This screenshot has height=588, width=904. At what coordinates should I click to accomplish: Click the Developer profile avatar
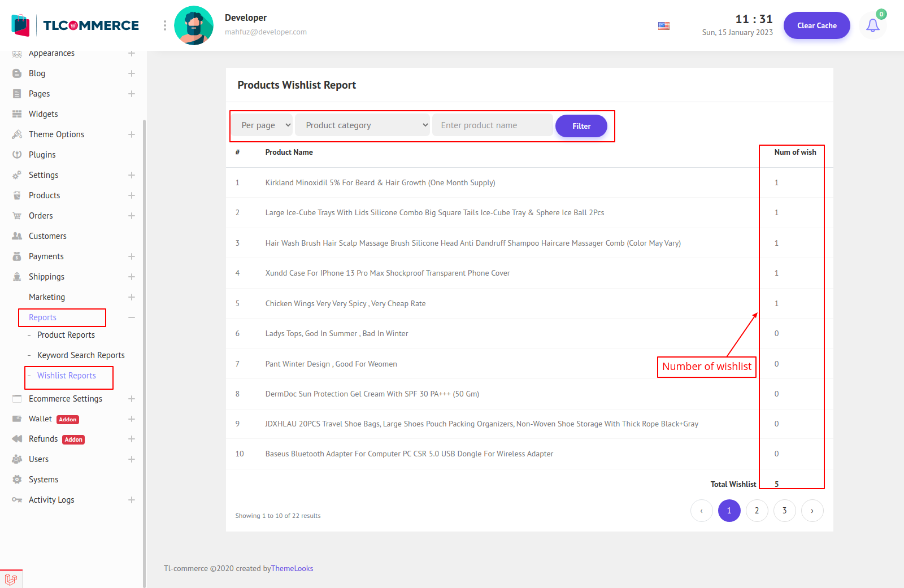coord(194,25)
